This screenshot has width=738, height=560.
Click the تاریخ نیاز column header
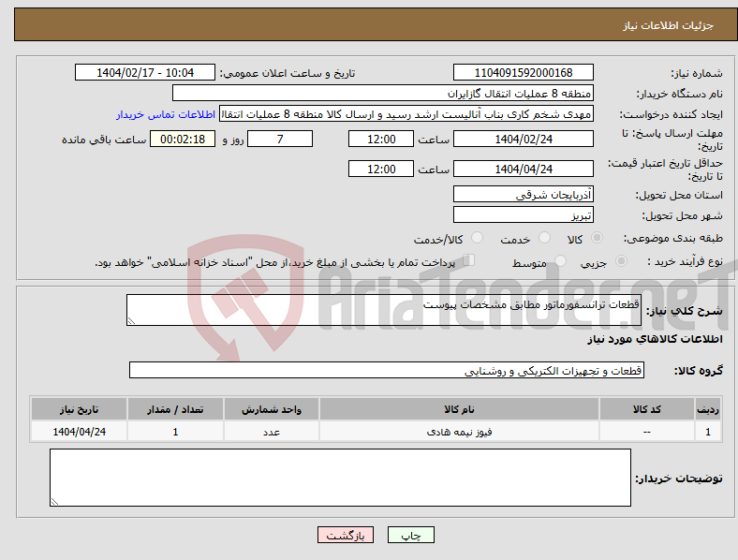click(79, 409)
